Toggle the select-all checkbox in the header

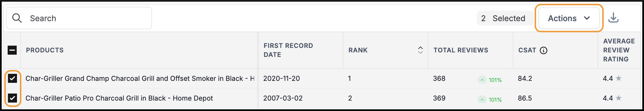click(x=12, y=50)
